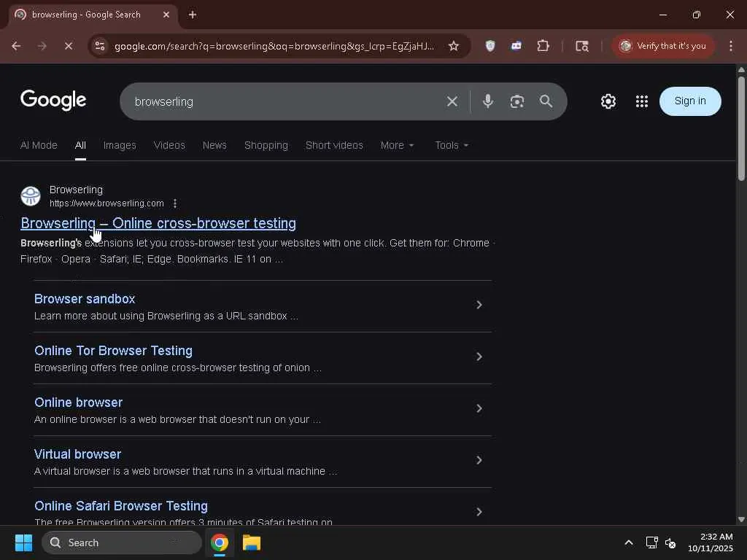Start voice search with microphone
Viewport: 747px width, 560px height.
click(488, 101)
